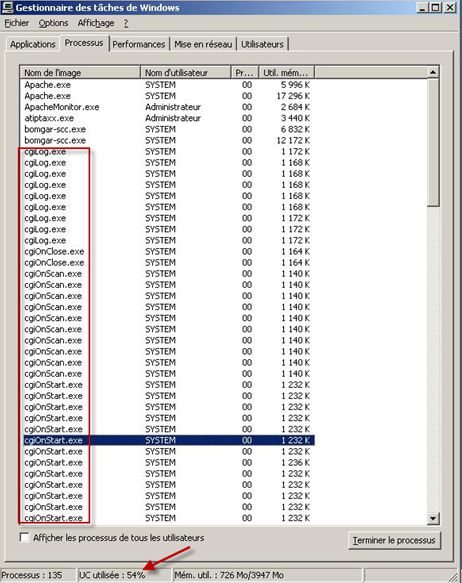Open the Fichier menu

pyautogui.click(x=16, y=23)
